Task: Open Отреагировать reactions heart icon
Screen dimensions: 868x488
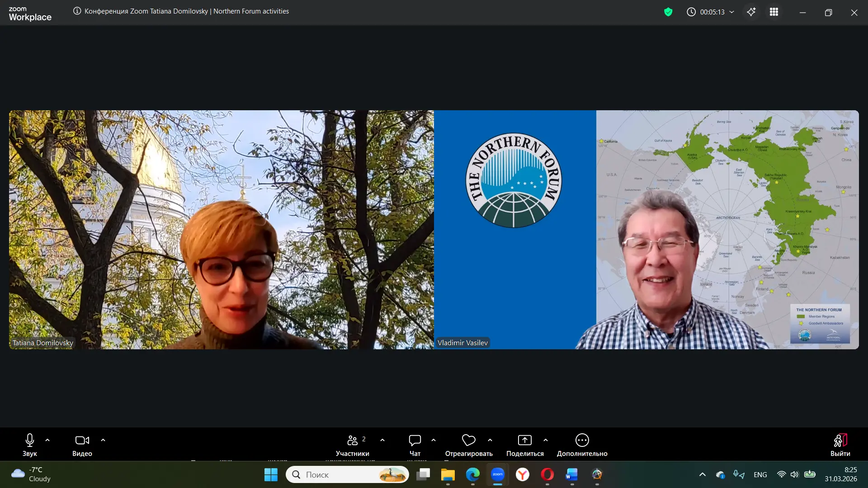Action: tap(468, 440)
